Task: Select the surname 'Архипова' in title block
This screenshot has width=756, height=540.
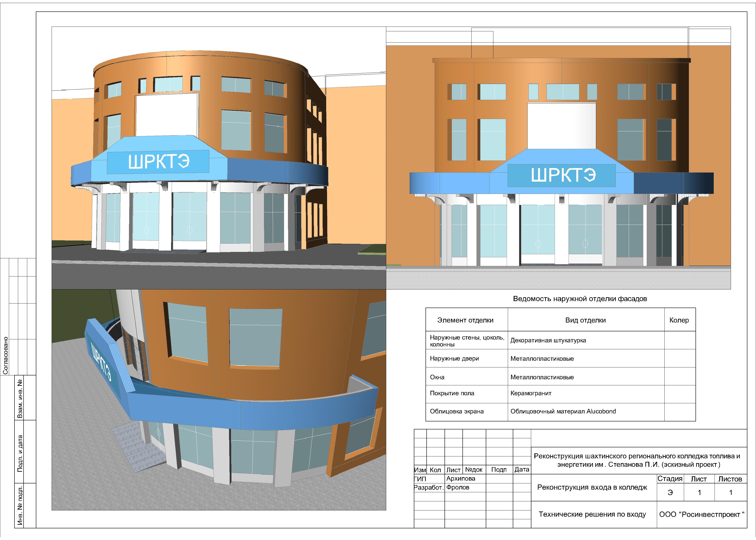Action: pyautogui.click(x=461, y=478)
